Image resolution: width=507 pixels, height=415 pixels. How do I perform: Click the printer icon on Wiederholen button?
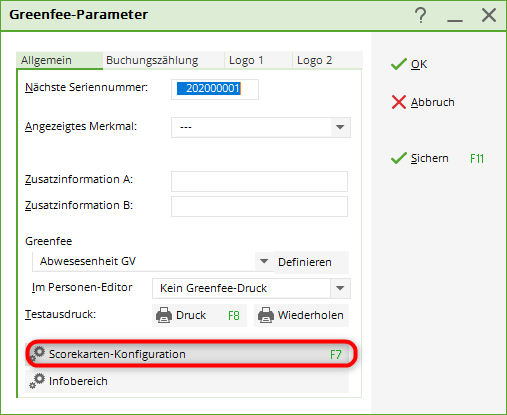pyautogui.click(x=266, y=315)
